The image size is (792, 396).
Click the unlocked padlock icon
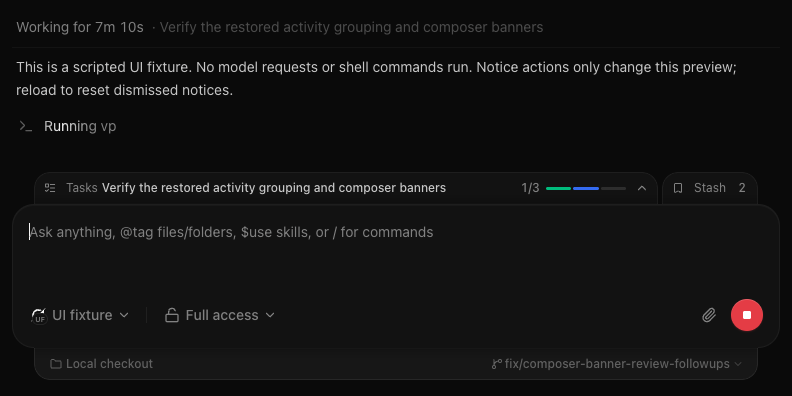coord(172,315)
